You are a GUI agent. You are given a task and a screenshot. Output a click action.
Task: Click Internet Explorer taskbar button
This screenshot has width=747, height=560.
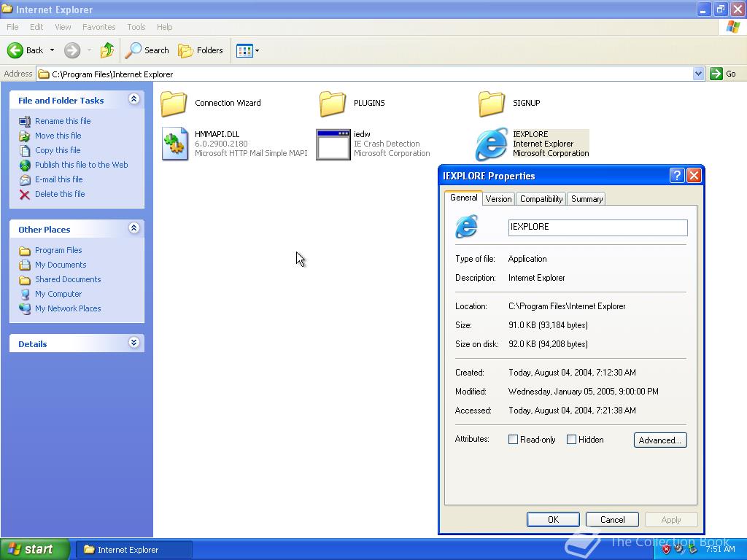(x=134, y=550)
